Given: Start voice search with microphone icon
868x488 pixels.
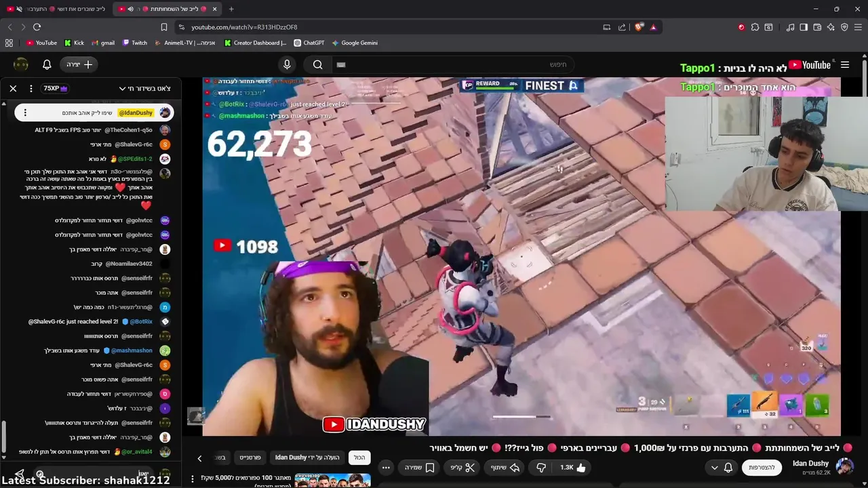Looking at the screenshot, I should [287, 64].
